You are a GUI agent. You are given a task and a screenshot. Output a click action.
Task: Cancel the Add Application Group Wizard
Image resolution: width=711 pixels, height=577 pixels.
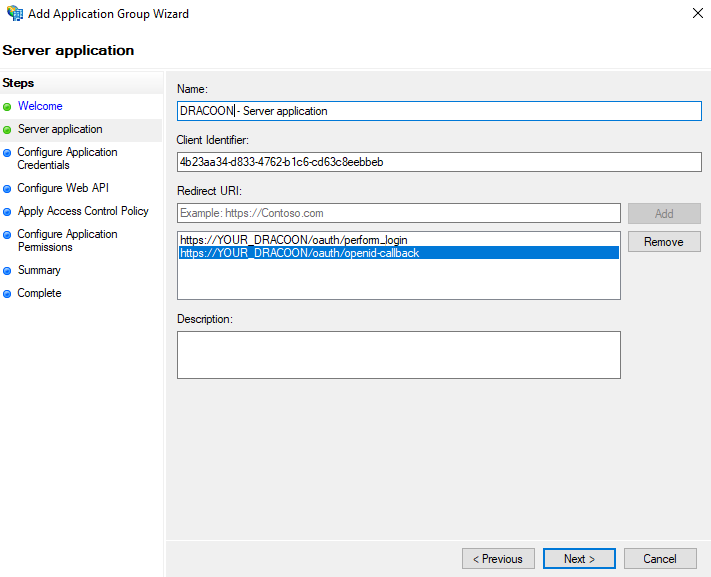click(660, 558)
